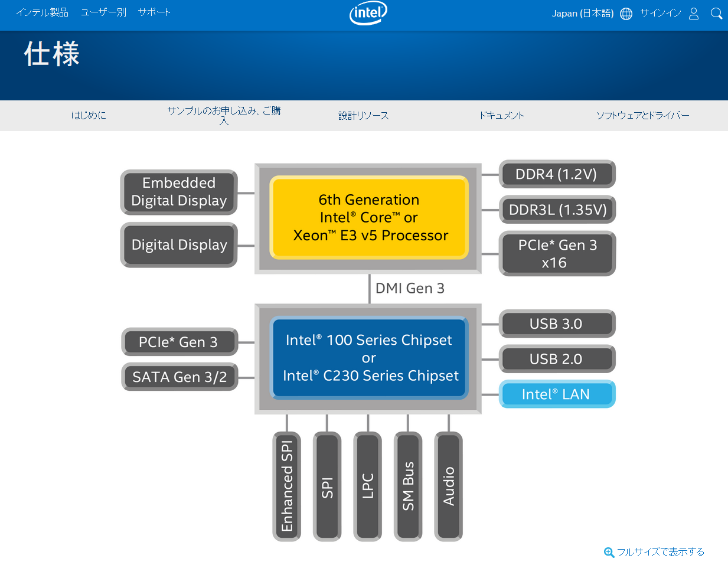Click the 仕様 page heading
The image size is (728, 578).
pyautogui.click(x=52, y=54)
